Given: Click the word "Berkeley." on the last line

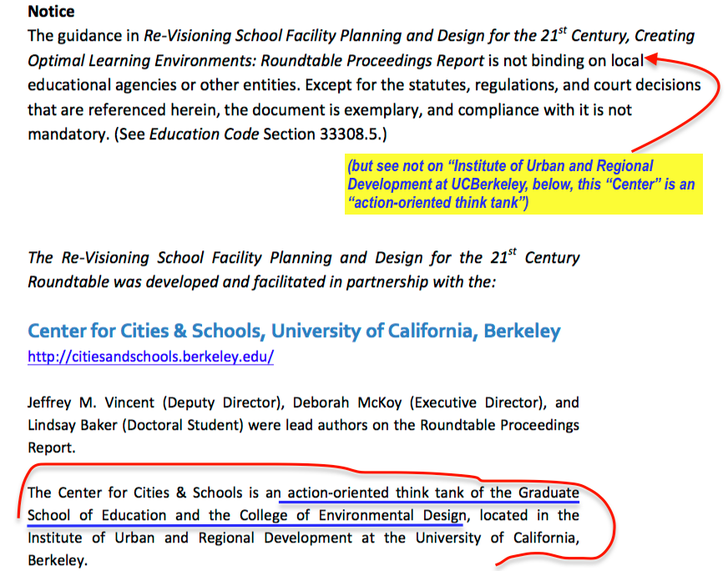Looking at the screenshot, I should 58,560.
